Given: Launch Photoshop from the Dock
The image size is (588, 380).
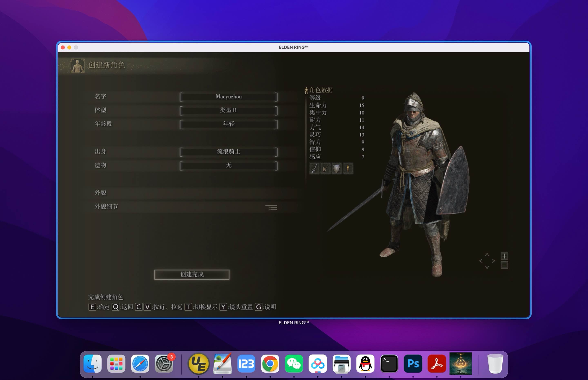Looking at the screenshot, I should point(413,364).
